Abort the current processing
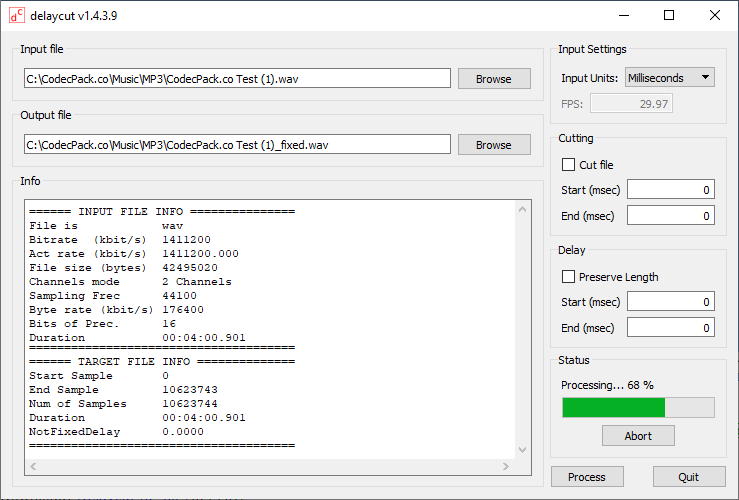Screen dimensions: 739x500 pos(638,436)
